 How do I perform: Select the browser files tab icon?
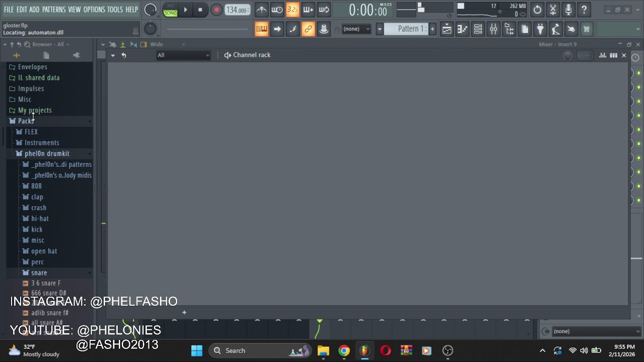coord(46,55)
